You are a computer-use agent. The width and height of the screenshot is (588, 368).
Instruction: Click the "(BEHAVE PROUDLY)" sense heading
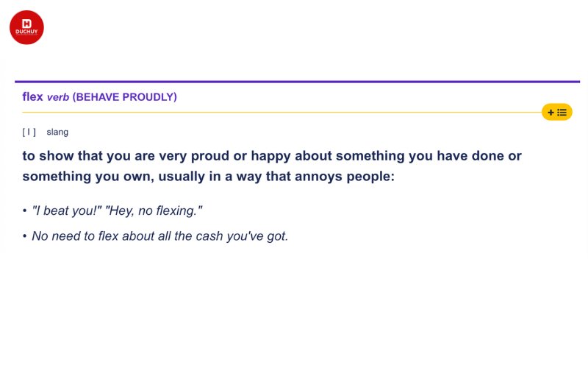(x=124, y=97)
